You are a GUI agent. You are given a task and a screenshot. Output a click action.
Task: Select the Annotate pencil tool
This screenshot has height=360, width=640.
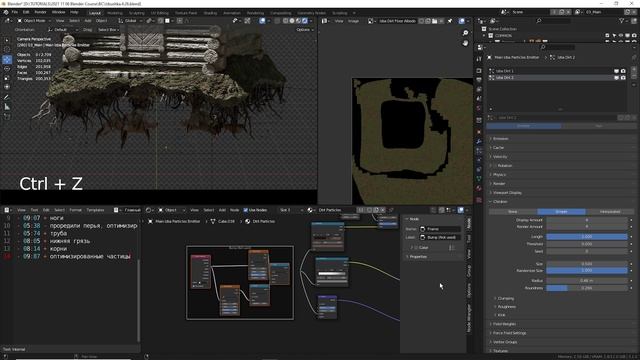[x=7, y=97]
